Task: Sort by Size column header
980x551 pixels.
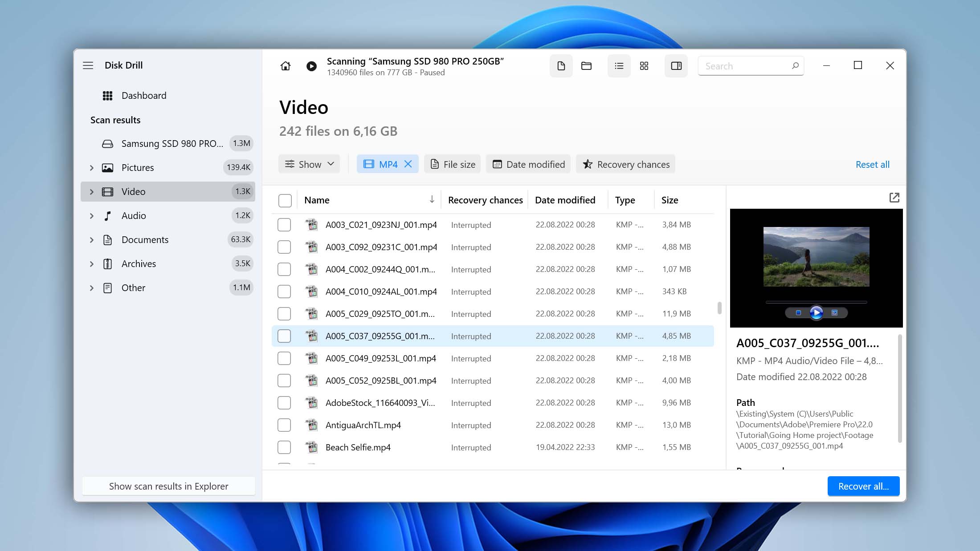Action: [x=670, y=200]
